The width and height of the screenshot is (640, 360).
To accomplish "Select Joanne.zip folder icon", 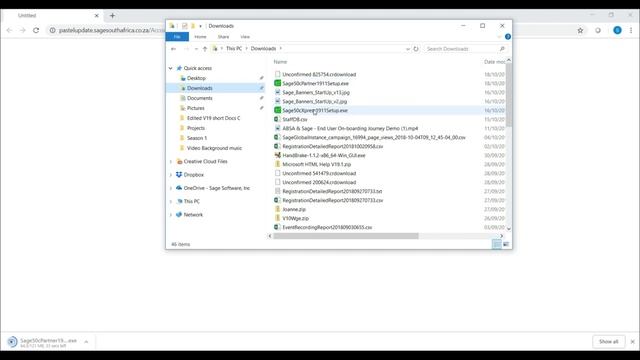I will coord(278,209).
